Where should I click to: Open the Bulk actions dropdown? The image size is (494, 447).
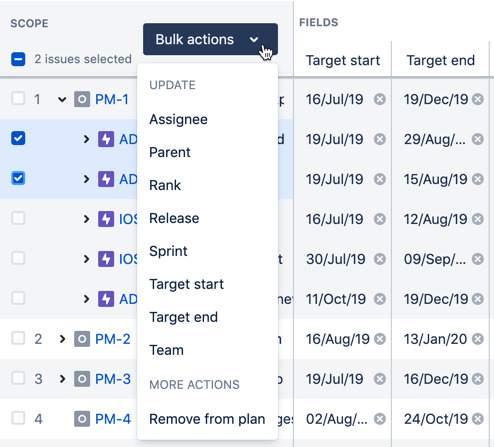coord(210,39)
